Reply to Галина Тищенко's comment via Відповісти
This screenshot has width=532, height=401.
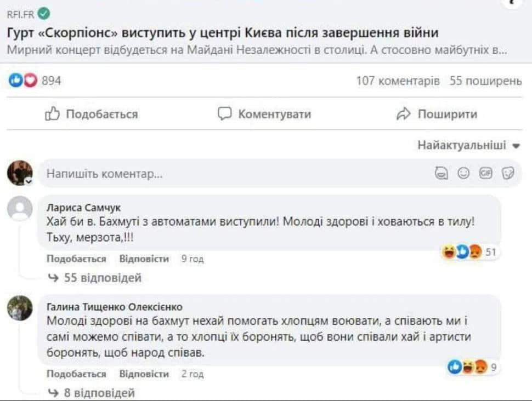click(x=144, y=374)
